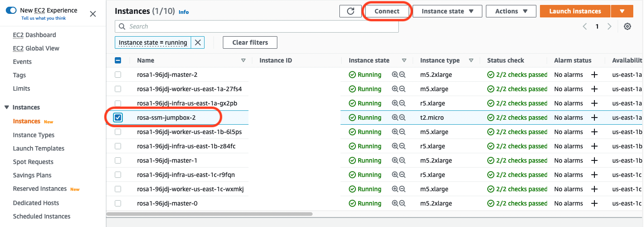The height and width of the screenshot is (227, 644).
Task: Select rosa1-96jdj-worker-us-east-1b-6l5ps checkbox
Action: point(118,132)
